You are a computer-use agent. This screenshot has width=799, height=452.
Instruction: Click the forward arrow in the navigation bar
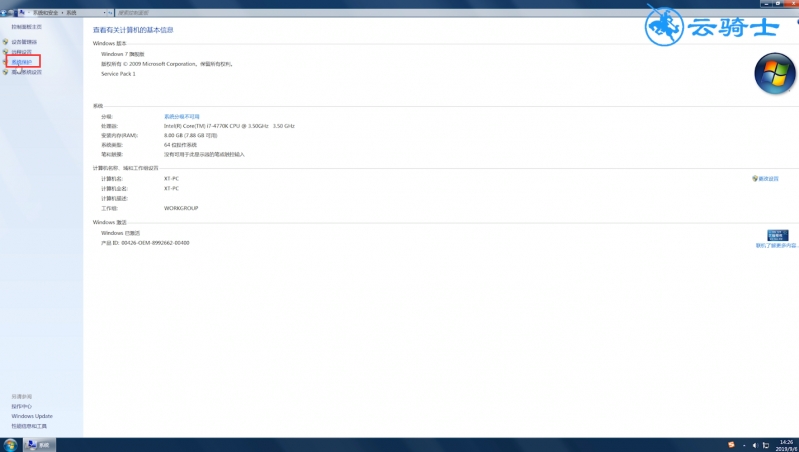[11, 12]
